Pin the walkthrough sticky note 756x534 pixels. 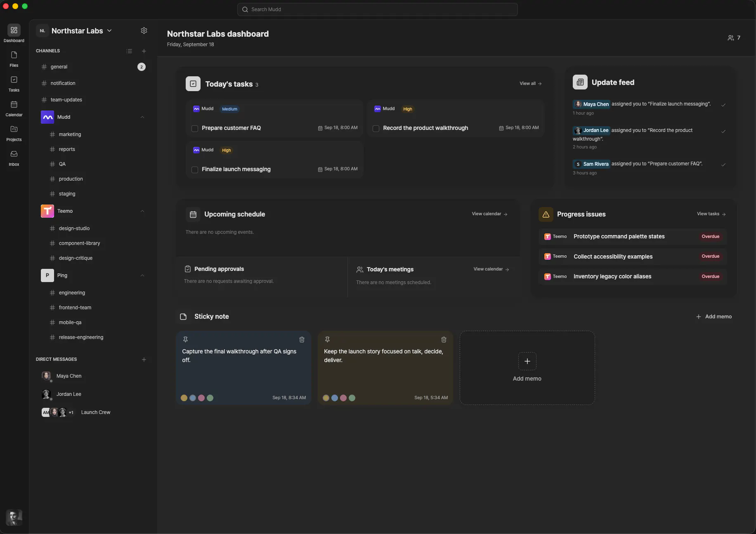point(186,339)
